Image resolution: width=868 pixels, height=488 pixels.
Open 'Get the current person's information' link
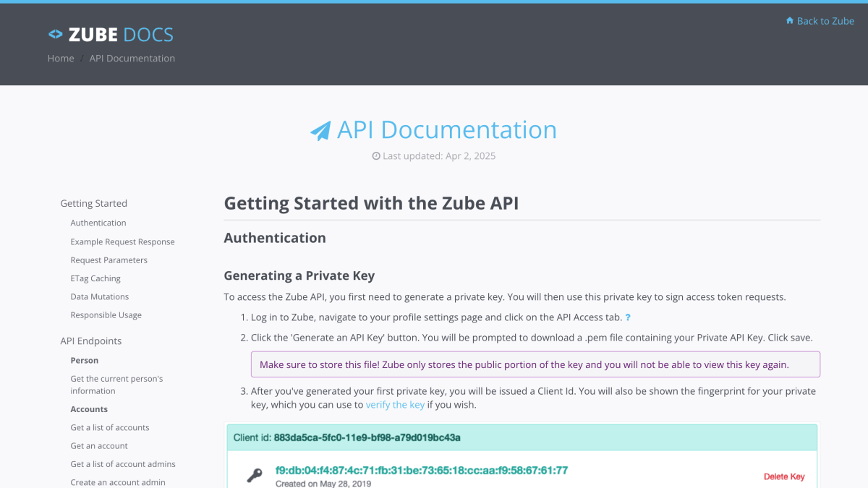(x=116, y=385)
